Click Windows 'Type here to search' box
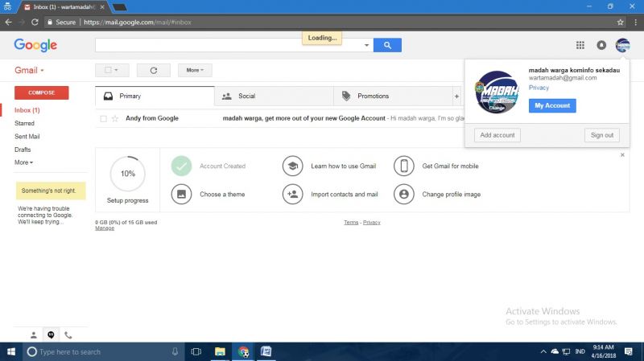 103,351
